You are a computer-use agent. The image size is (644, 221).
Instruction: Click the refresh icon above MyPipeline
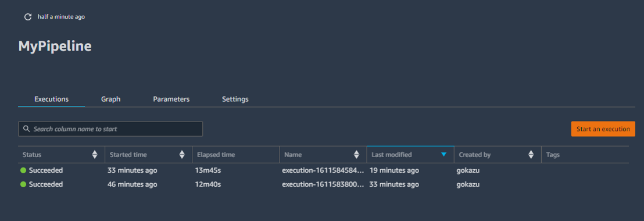coord(28,17)
